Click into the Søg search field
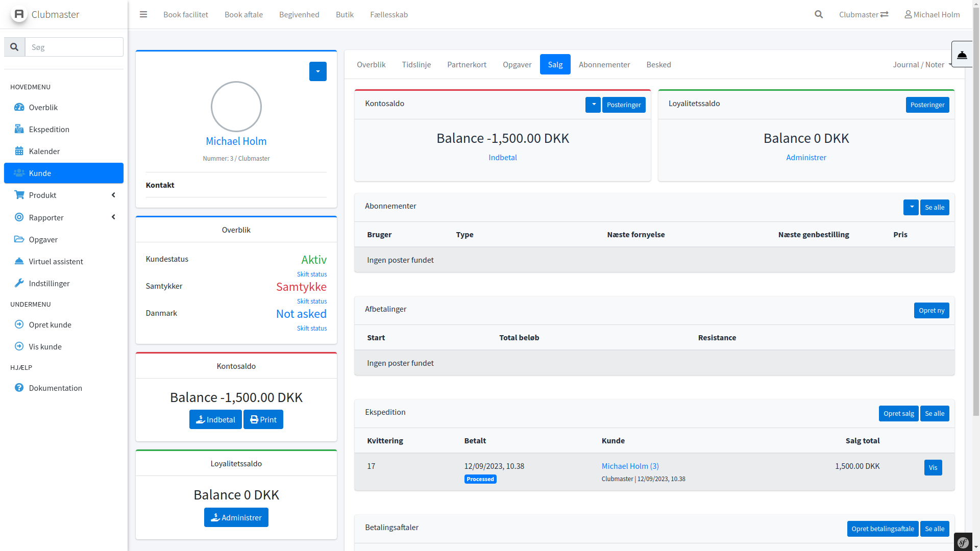This screenshot has width=980, height=551. point(74,47)
